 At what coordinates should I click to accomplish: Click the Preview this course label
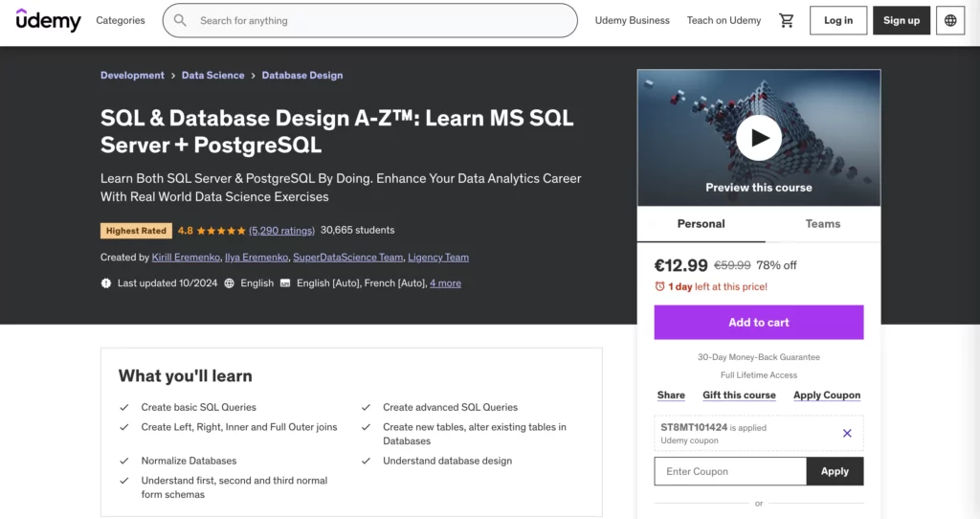pos(759,188)
